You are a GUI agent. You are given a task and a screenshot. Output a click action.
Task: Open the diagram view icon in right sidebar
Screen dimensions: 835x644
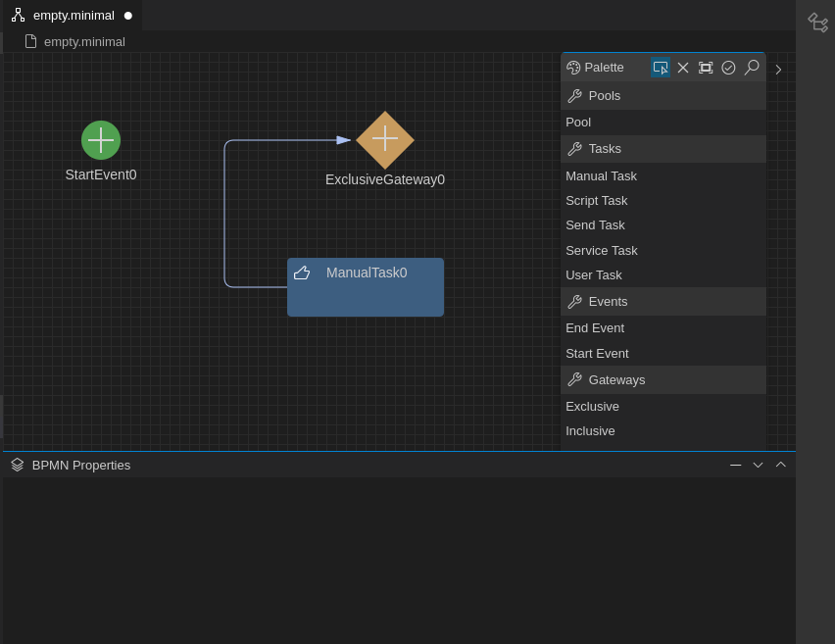[817, 23]
